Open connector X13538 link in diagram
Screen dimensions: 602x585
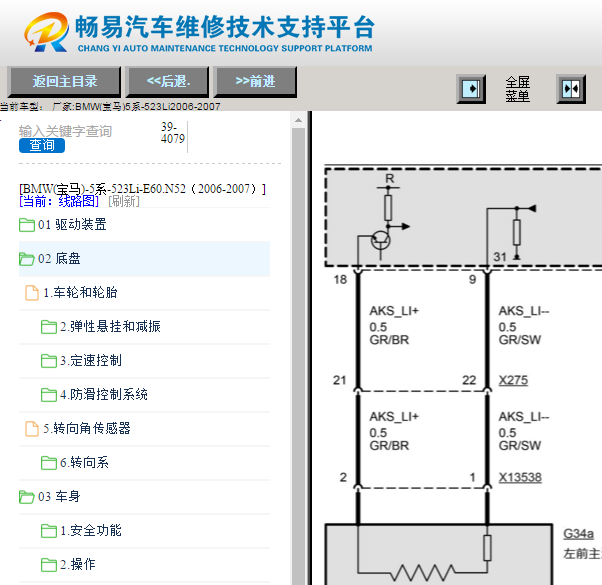click(x=520, y=478)
